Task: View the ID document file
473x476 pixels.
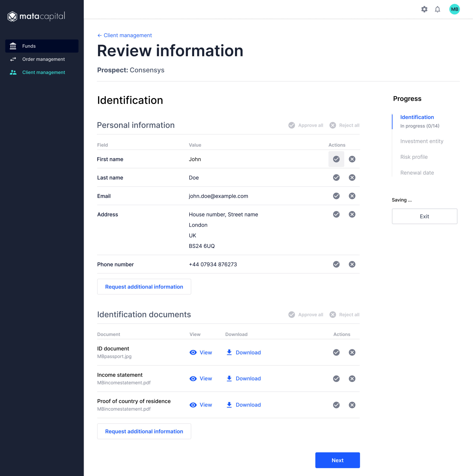Action: (201, 353)
